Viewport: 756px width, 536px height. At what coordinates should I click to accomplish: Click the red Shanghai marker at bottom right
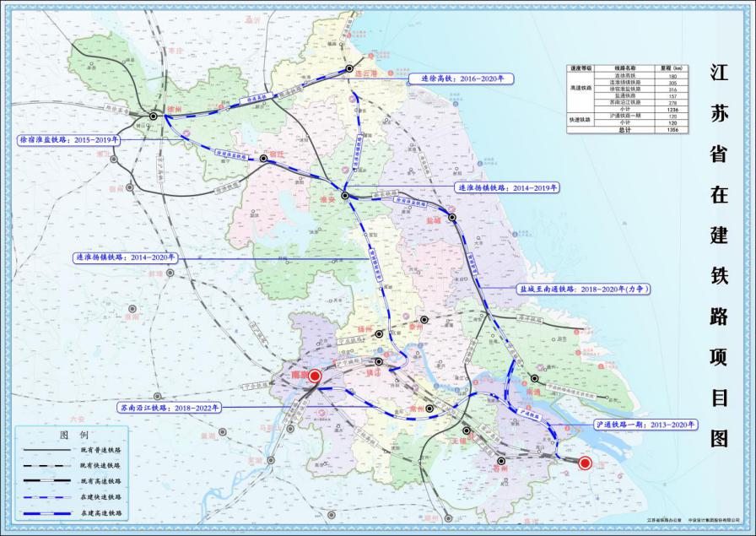(585, 463)
